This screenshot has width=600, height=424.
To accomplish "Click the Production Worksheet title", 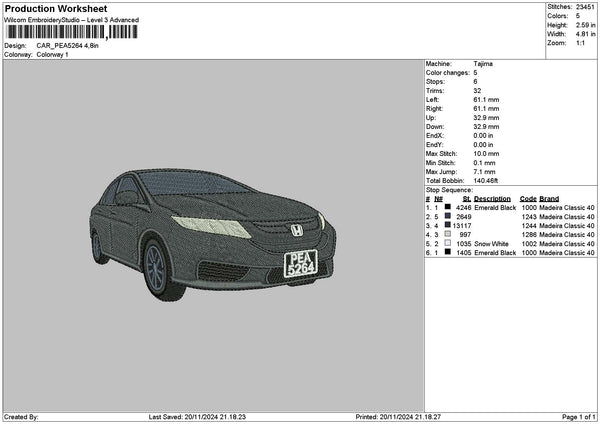I will click(x=53, y=8).
